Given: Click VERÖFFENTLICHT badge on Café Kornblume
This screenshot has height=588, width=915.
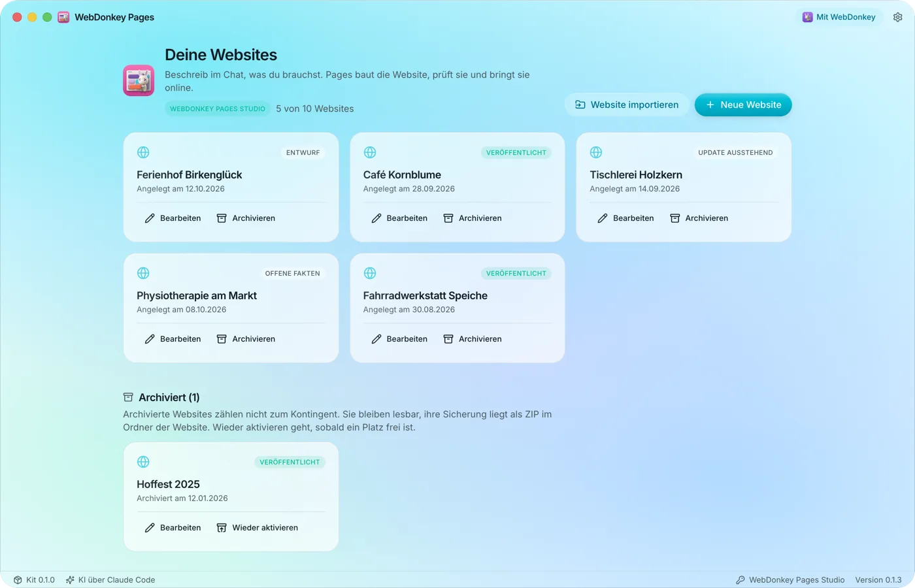Looking at the screenshot, I should click(516, 153).
